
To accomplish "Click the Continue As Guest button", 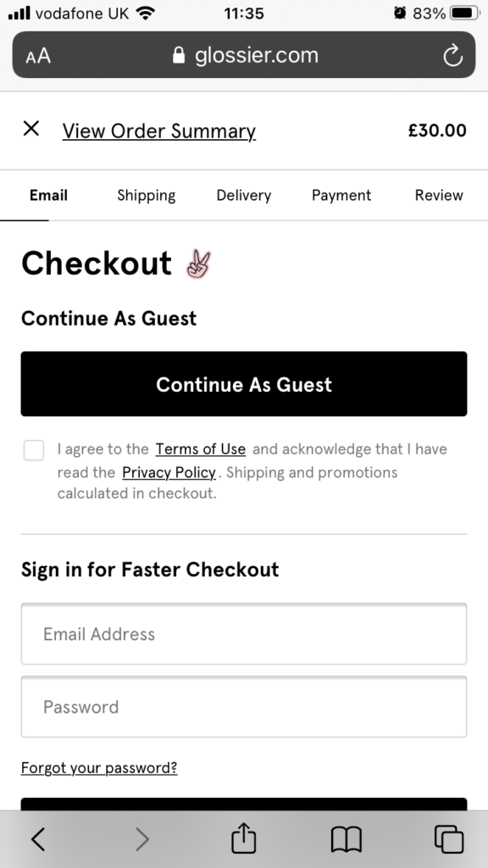I will 244,384.
